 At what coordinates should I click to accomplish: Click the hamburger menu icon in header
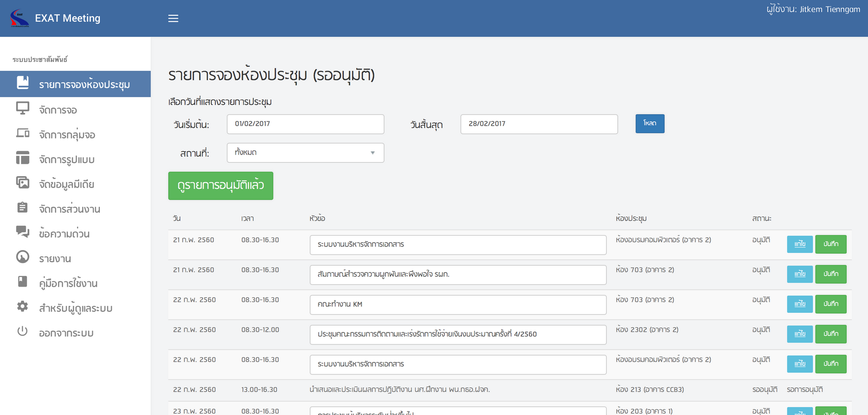173,19
